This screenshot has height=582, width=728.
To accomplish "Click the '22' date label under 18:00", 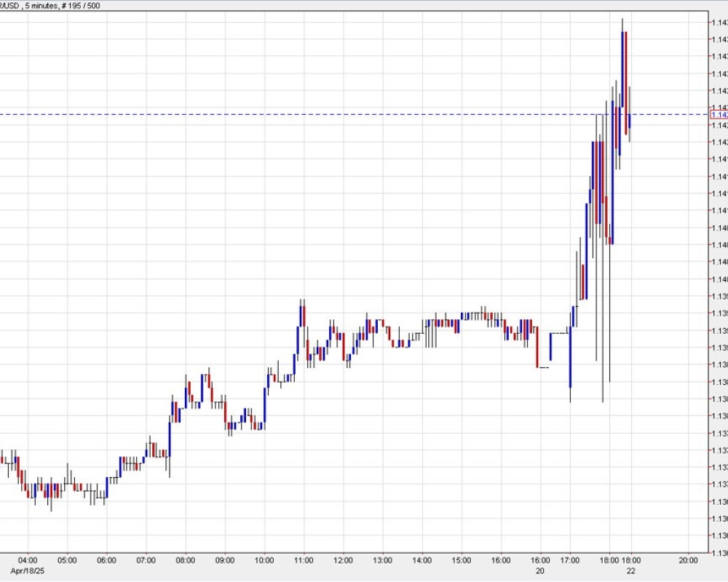I will click(630, 570).
